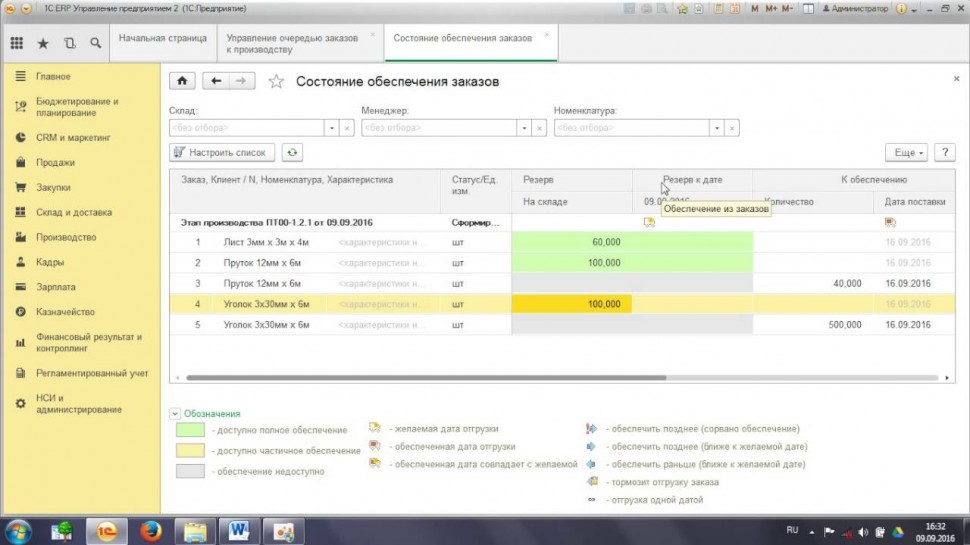Expand the Менеджер dropdown filter
The height and width of the screenshot is (545, 970).
click(x=523, y=128)
